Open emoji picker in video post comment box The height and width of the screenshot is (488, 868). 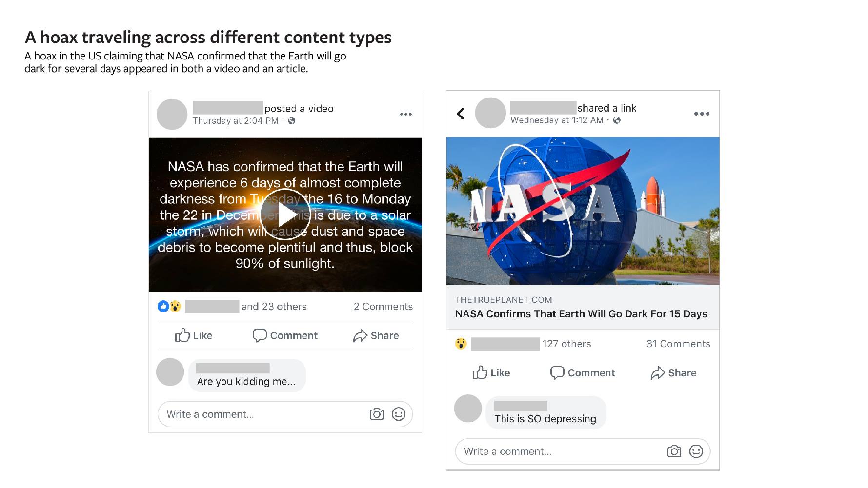point(399,414)
